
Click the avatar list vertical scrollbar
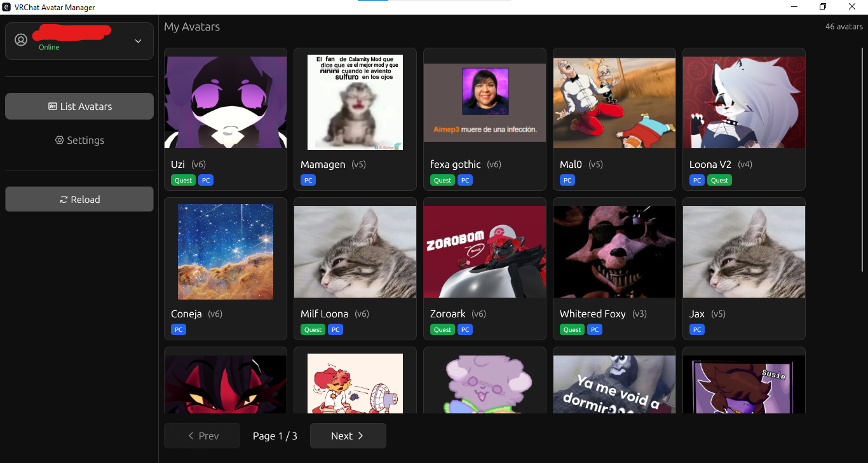coord(862,159)
